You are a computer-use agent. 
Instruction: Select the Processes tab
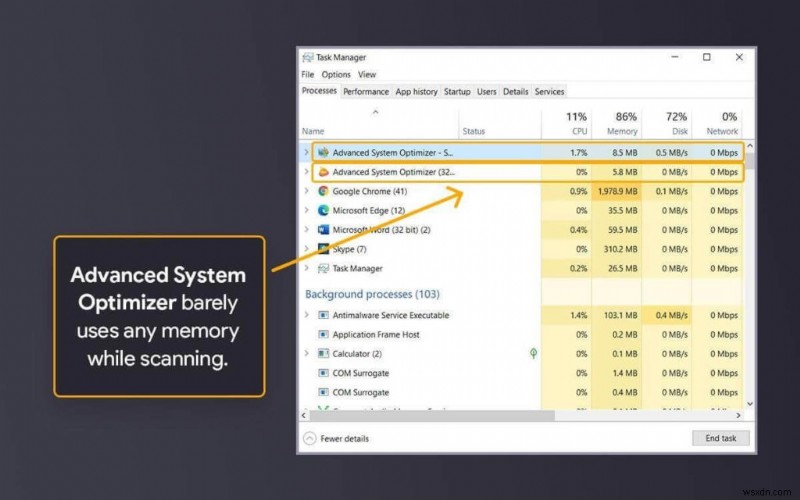coord(319,91)
